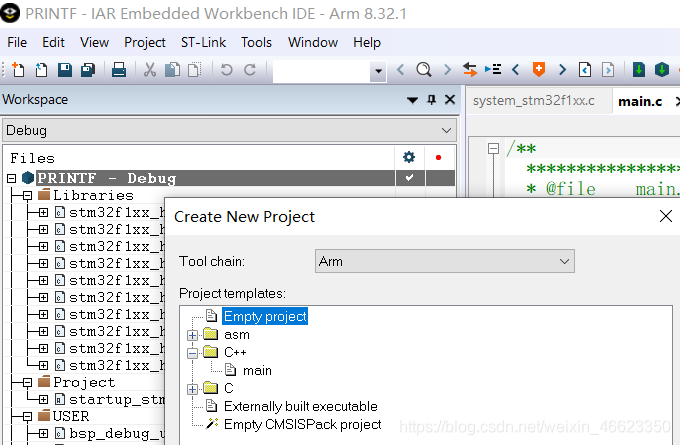Click the Compile green download icon
Viewport: 680px width, 445px height.
tap(639, 69)
